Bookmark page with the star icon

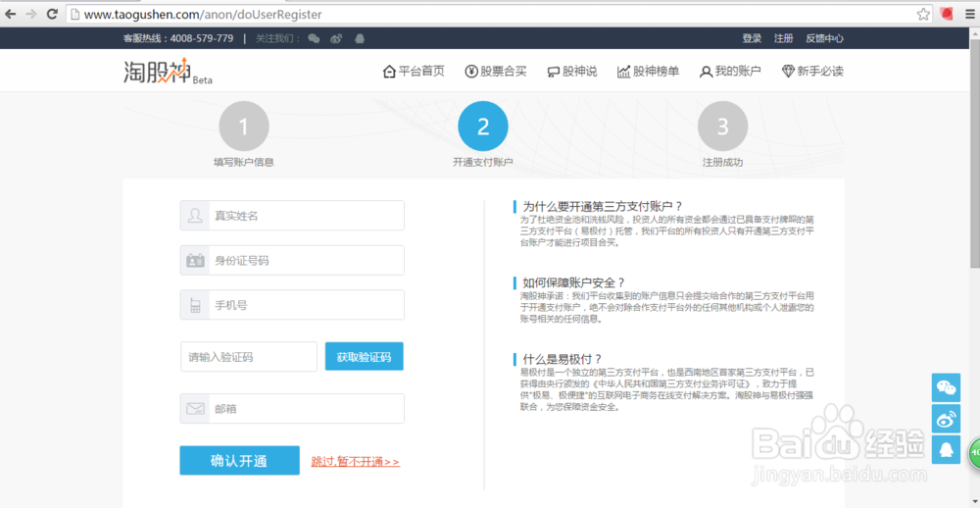[x=922, y=14]
